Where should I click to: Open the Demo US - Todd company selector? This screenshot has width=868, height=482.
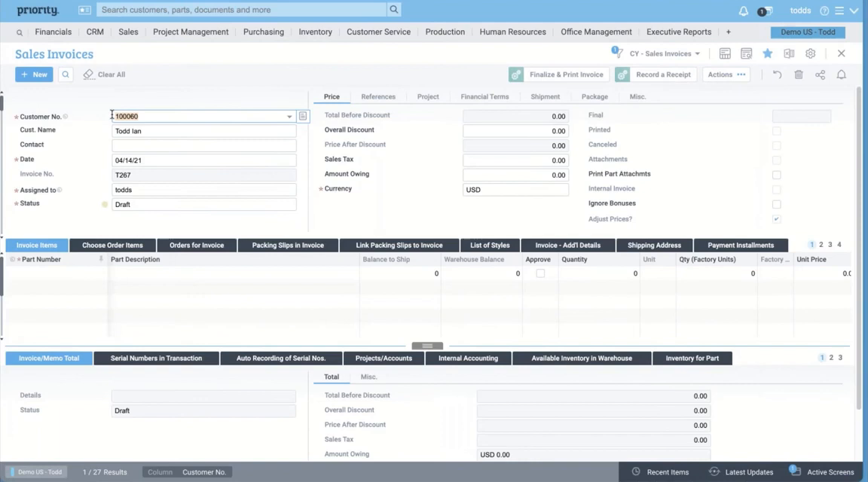[808, 32]
